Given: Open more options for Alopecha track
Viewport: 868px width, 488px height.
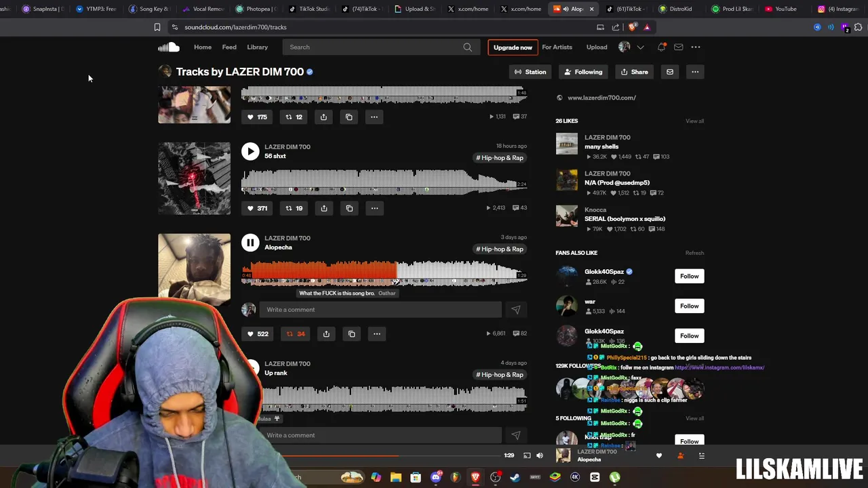Looking at the screenshot, I should tap(376, 333).
